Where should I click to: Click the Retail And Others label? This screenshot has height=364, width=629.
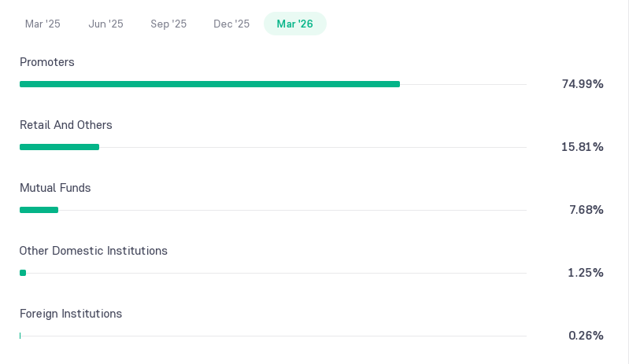pyautogui.click(x=66, y=125)
